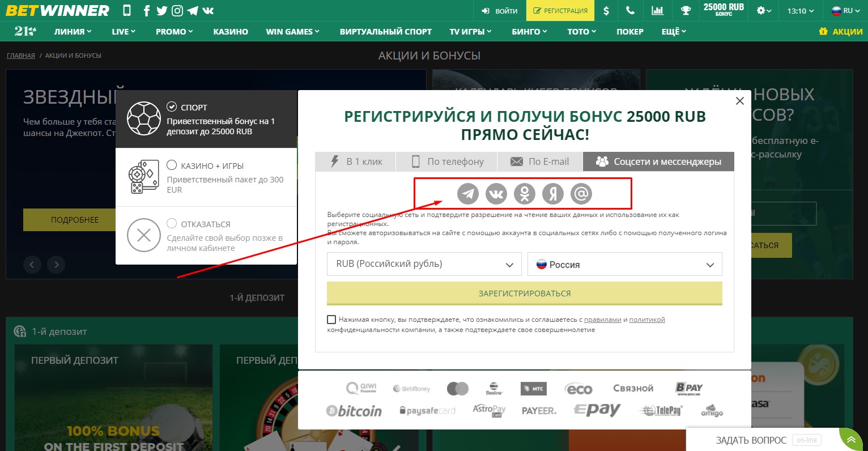This screenshot has height=451, width=868.
Task: Click the phone callback icon
Action: pyautogui.click(x=630, y=10)
